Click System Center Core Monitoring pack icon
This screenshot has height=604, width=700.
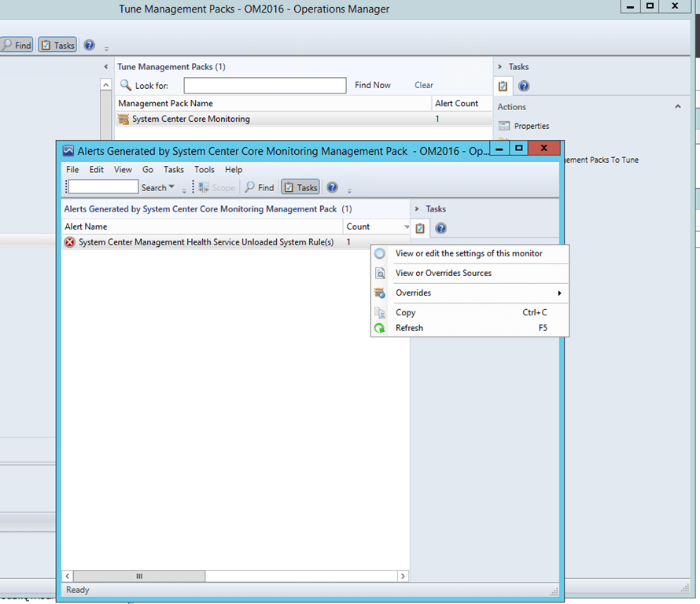pyautogui.click(x=123, y=120)
